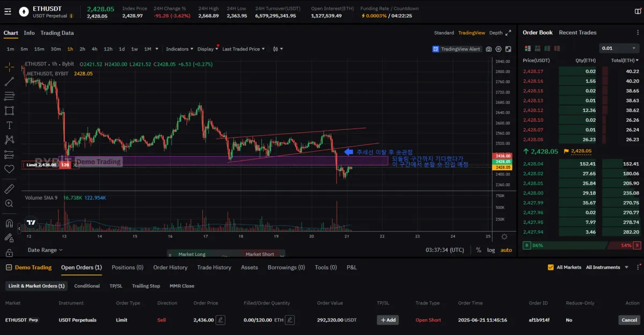Select the 1d timeframe
This screenshot has height=335, width=644.
(x=122, y=49)
